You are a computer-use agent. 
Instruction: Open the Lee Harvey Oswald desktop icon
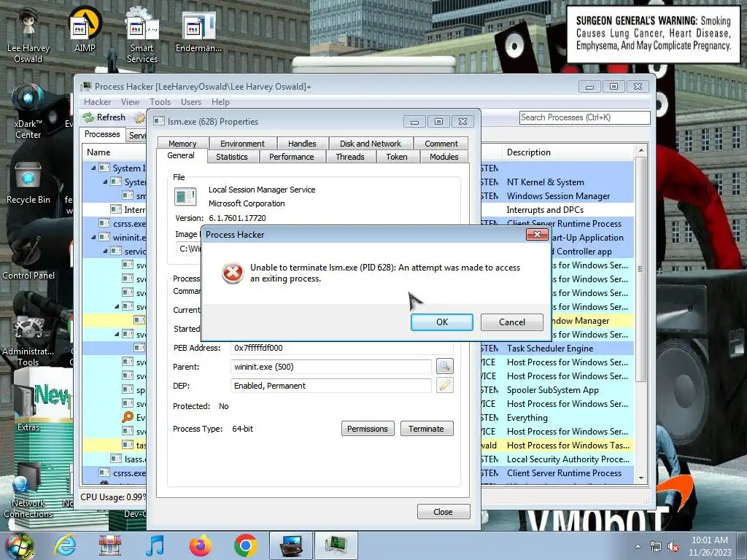click(28, 34)
